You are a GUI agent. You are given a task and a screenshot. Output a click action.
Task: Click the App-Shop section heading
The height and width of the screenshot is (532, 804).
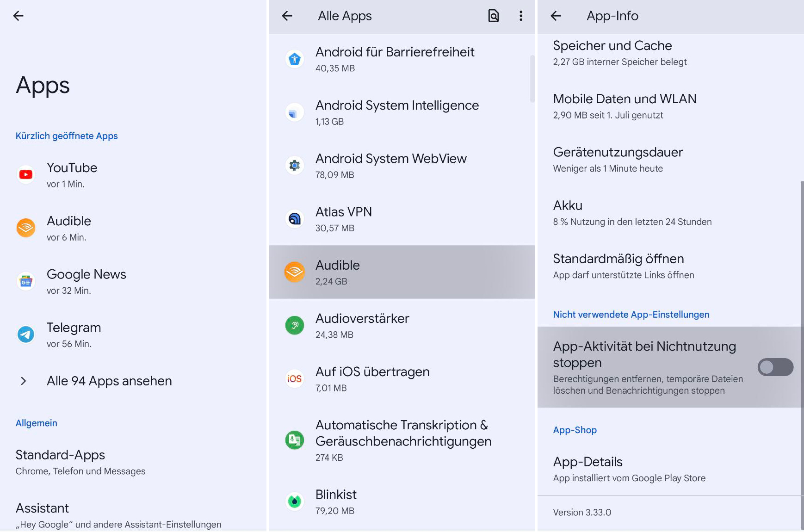tap(575, 430)
